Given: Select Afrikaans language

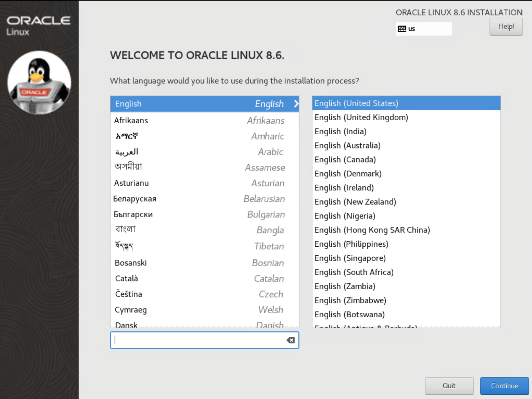Looking at the screenshot, I should pos(205,120).
